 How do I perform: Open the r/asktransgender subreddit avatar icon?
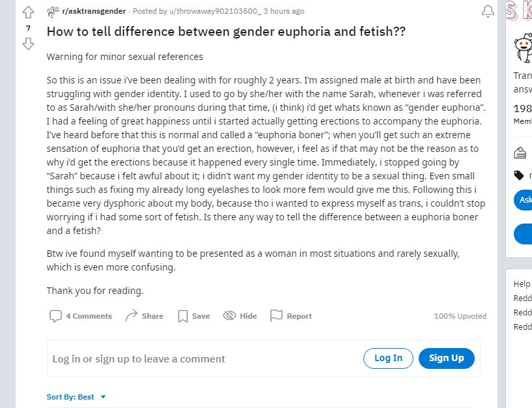pos(53,12)
